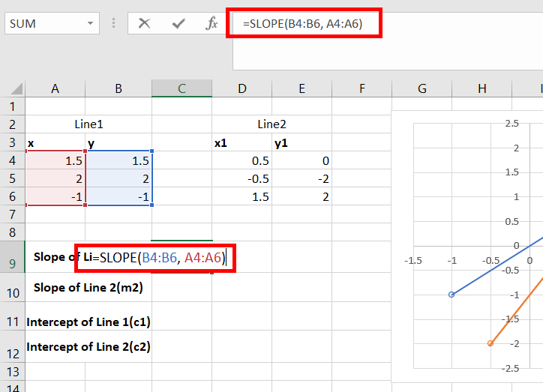Click the blue data point marker
Screen dimensions: 543x392
point(451,295)
